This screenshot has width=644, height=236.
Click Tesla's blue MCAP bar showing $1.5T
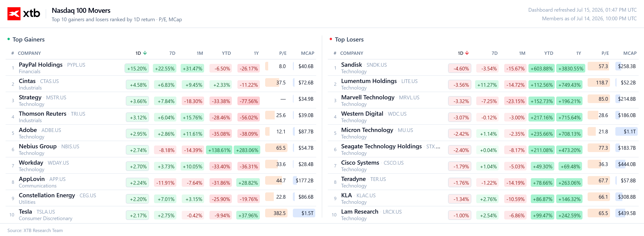tap(304, 213)
